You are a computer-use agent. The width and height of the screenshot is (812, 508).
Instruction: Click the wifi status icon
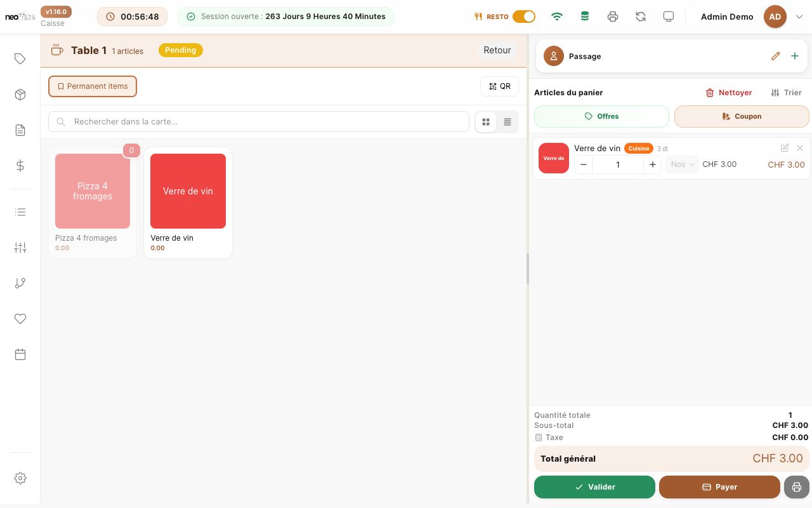point(557,17)
